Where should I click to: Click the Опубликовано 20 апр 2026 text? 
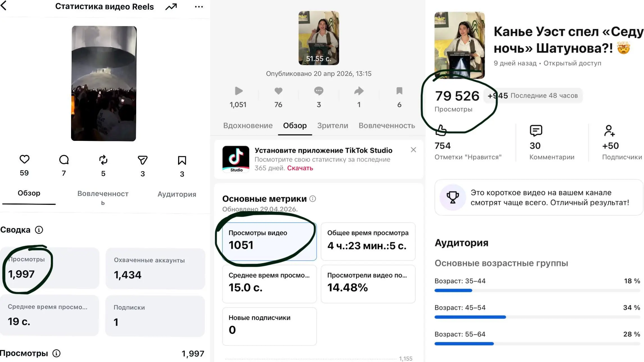[319, 74]
